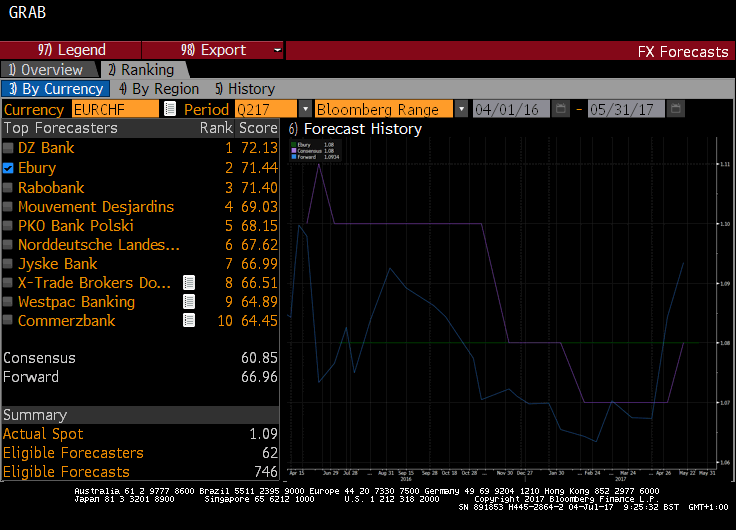Click the Eligible Forecasts label

pyautogui.click(x=66, y=472)
